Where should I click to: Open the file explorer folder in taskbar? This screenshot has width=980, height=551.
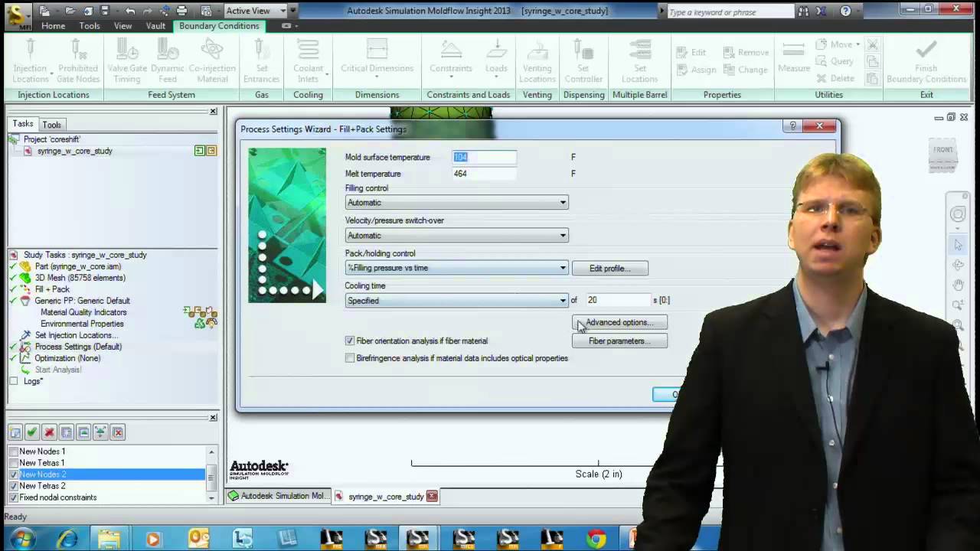[109, 539]
